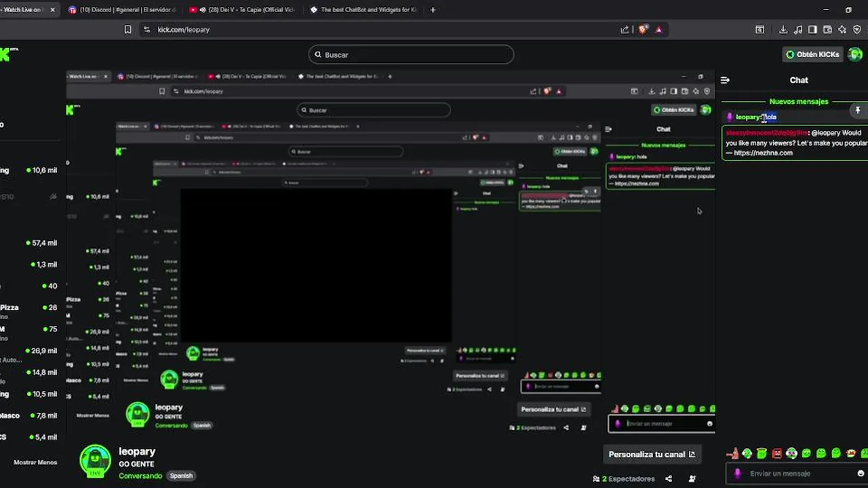Click leopary channel name below the stream

point(137,451)
